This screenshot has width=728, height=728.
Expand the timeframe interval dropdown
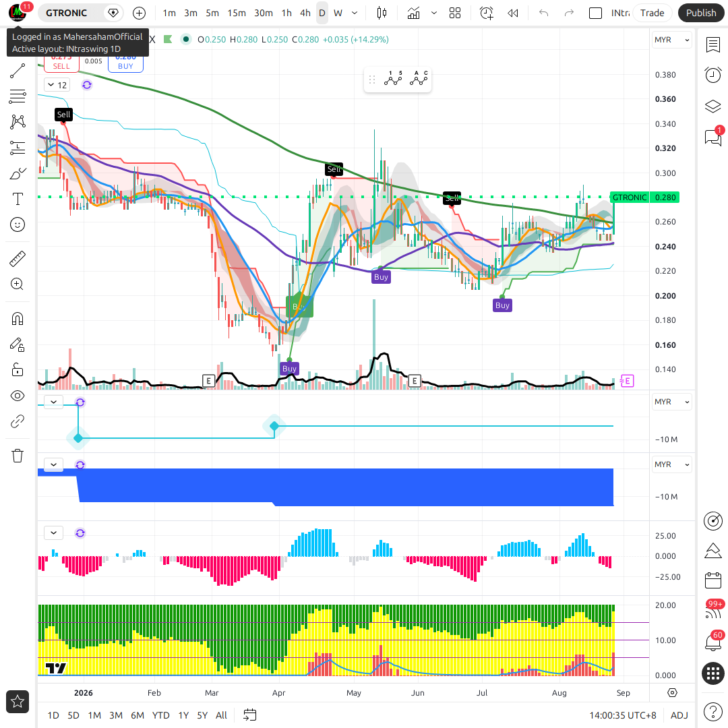point(355,13)
